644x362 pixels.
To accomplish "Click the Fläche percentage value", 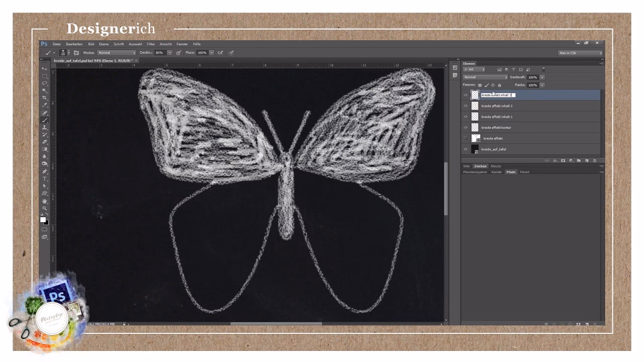I will point(532,85).
